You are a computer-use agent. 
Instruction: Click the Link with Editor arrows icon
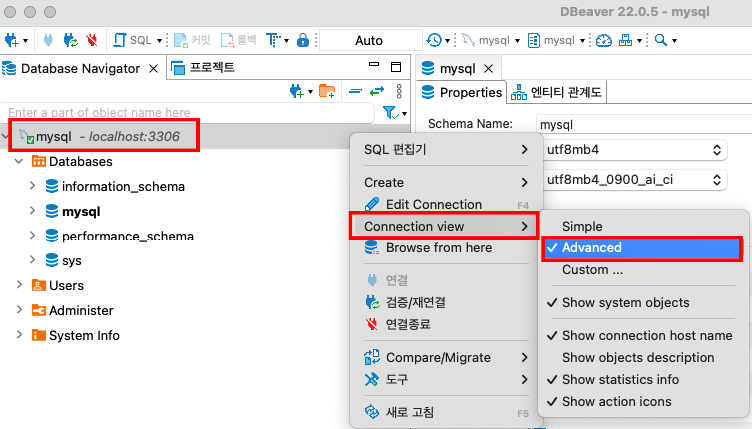[377, 91]
